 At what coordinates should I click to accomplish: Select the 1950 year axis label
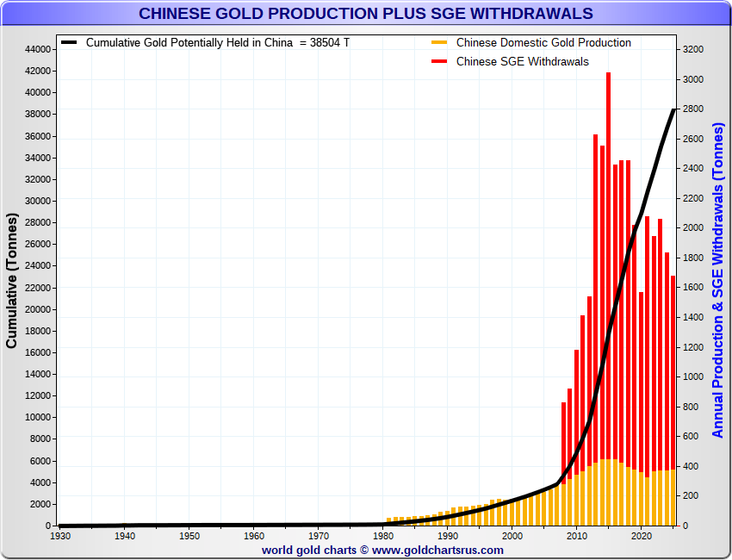189,536
